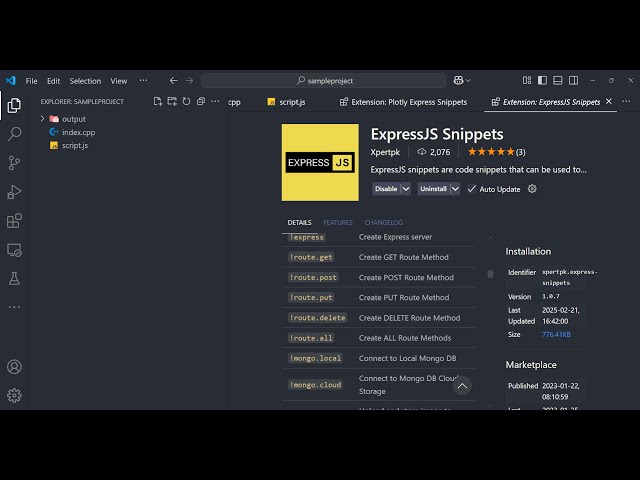The width and height of the screenshot is (640, 480).
Task: Toggle the Auto Update checkbox
Action: [472, 189]
